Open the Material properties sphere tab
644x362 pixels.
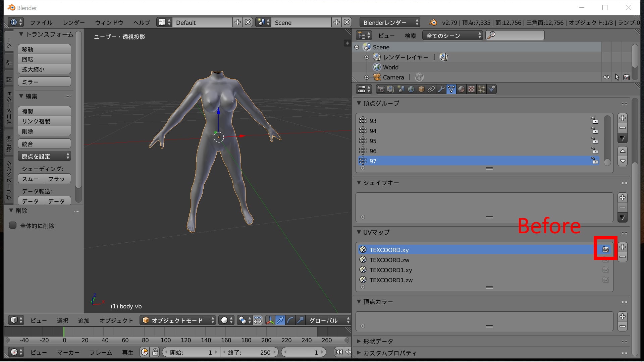[x=462, y=89]
